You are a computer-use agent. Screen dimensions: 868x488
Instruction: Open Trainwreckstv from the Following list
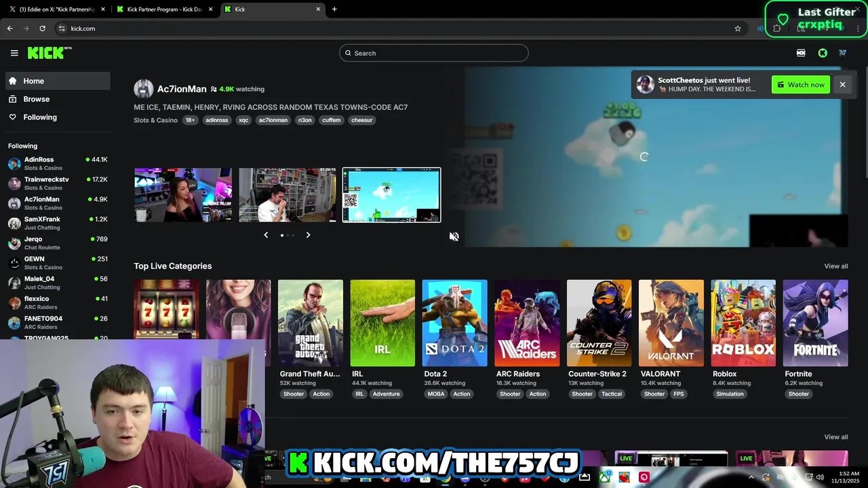click(x=58, y=183)
